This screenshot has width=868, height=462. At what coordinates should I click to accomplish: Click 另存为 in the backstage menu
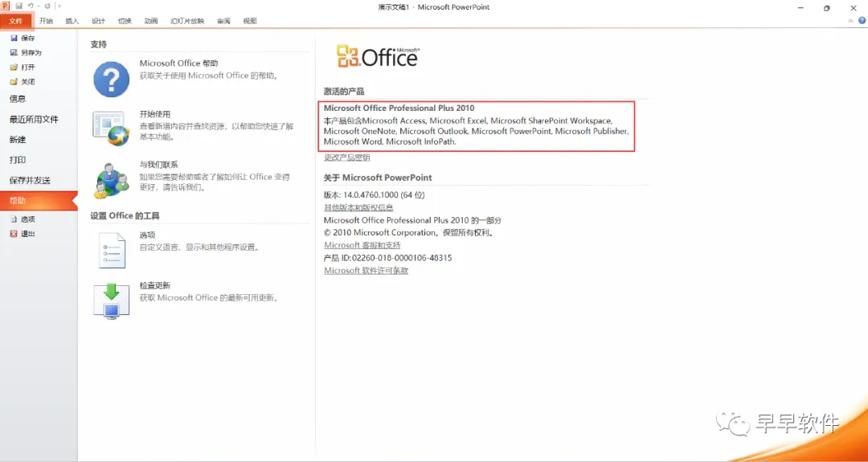click(x=26, y=52)
